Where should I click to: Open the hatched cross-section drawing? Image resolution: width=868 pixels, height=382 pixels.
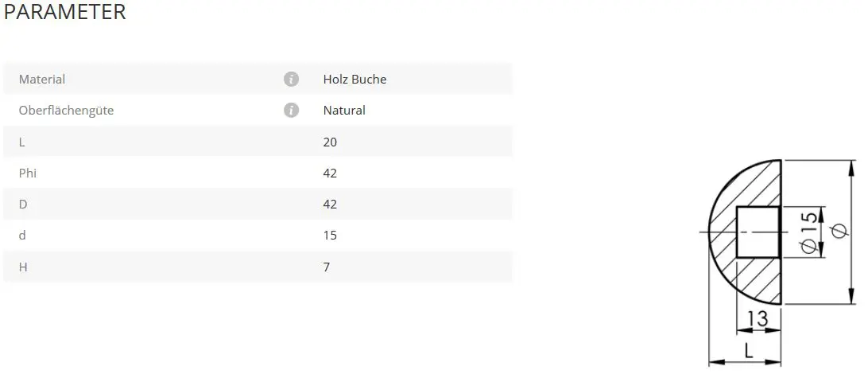[x=747, y=231]
